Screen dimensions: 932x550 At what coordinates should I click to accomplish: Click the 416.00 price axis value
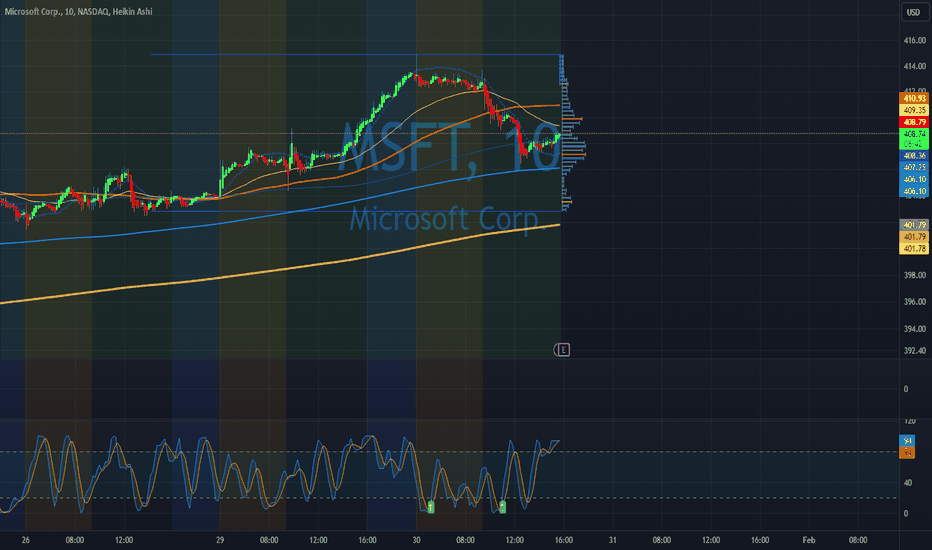pos(915,40)
